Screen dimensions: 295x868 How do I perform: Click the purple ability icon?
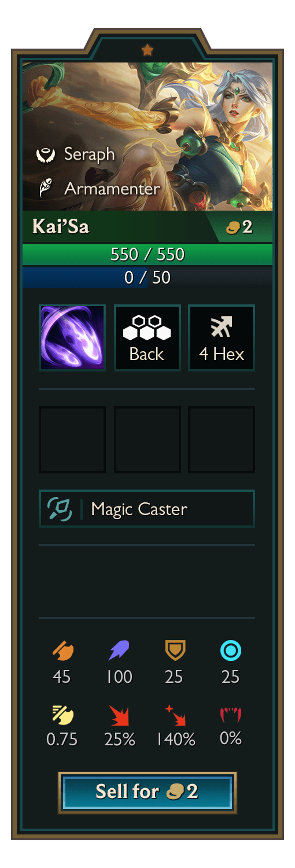click(x=72, y=338)
